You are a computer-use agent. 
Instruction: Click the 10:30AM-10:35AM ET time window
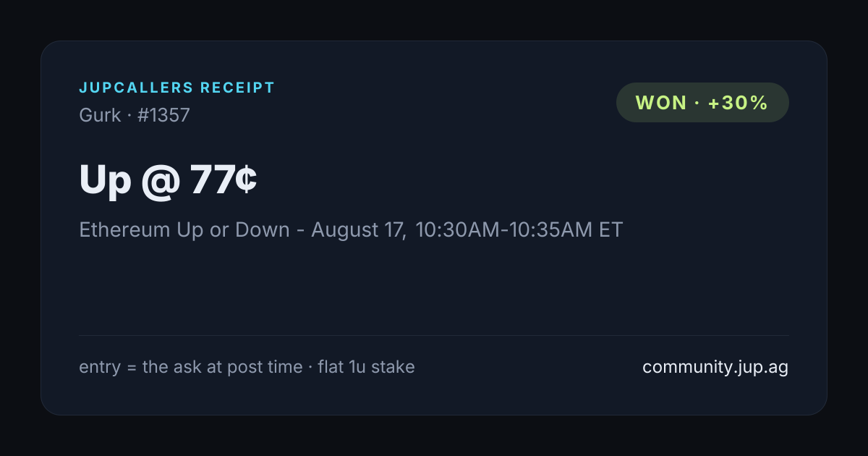click(x=519, y=230)
